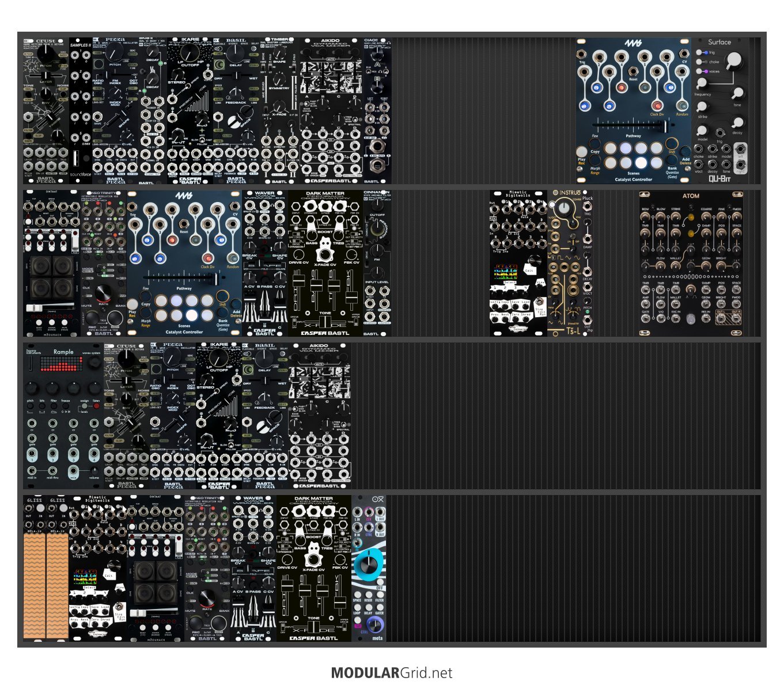Click the volume knob on Rample

(94, 471)
